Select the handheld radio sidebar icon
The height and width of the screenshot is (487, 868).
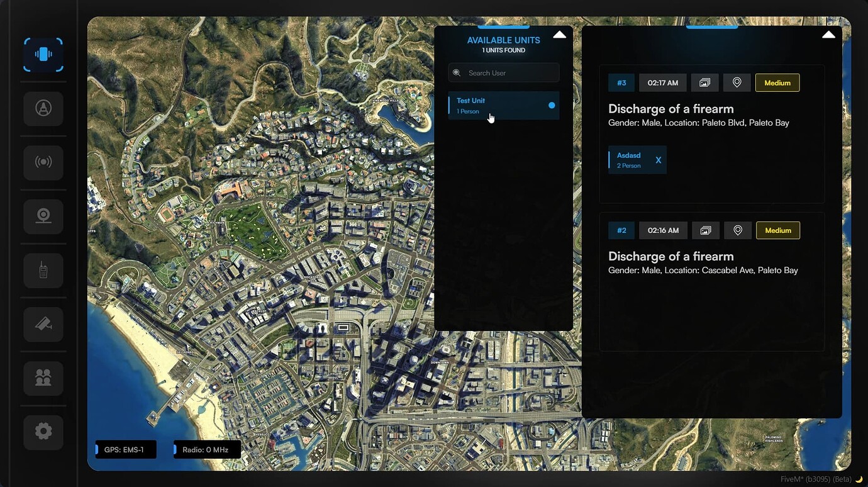43,270
